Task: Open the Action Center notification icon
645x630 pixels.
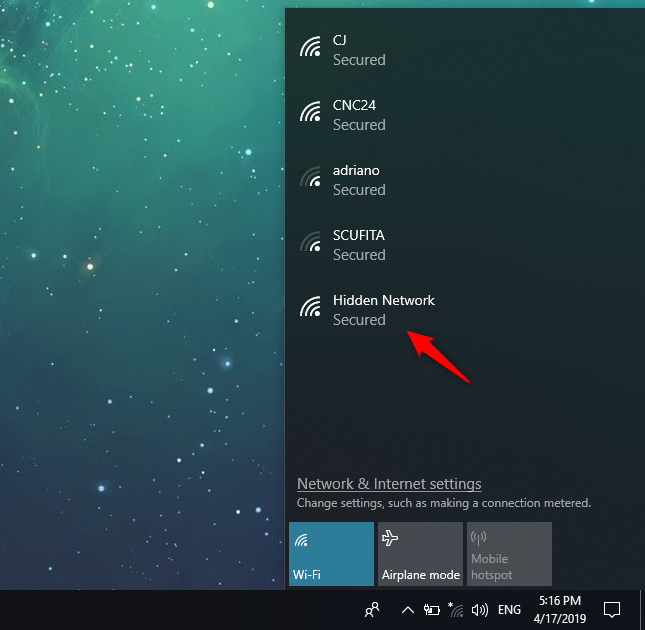Action: coord(612,610)
